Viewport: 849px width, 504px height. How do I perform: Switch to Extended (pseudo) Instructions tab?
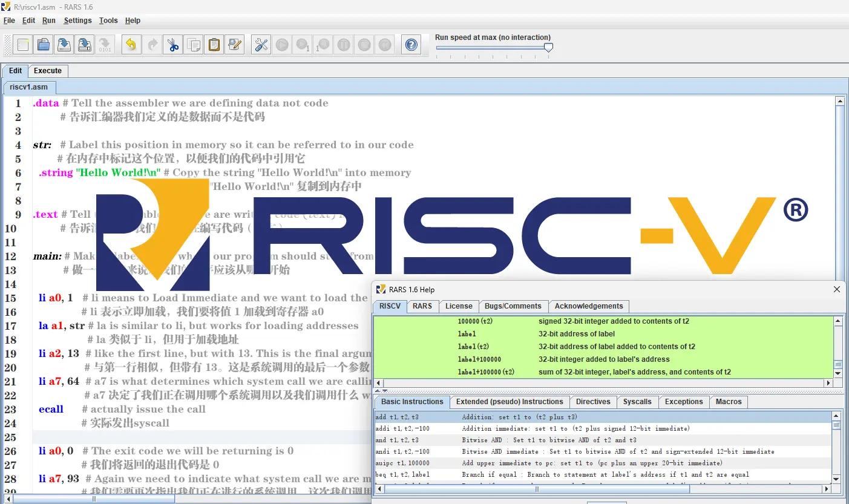click(510, 402)
